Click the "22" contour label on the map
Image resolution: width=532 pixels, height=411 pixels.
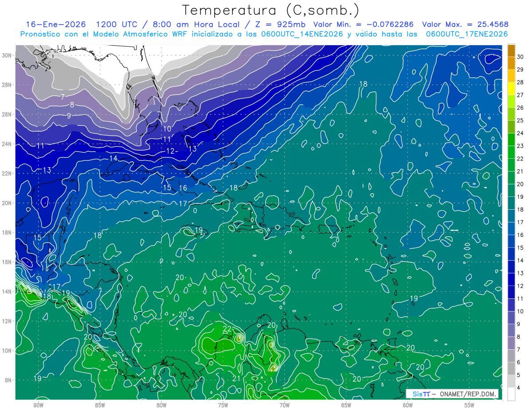coord(227,329)
